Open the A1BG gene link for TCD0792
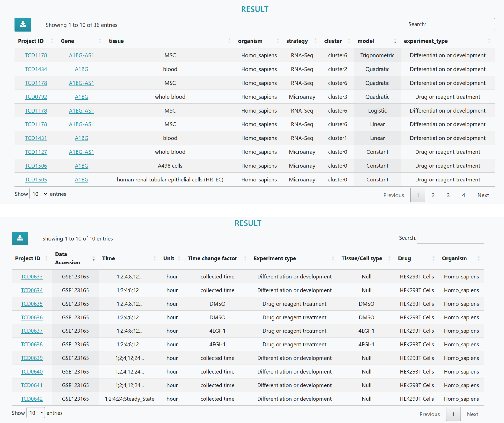This screenshot has height=423, width=504. pos(81,97)
